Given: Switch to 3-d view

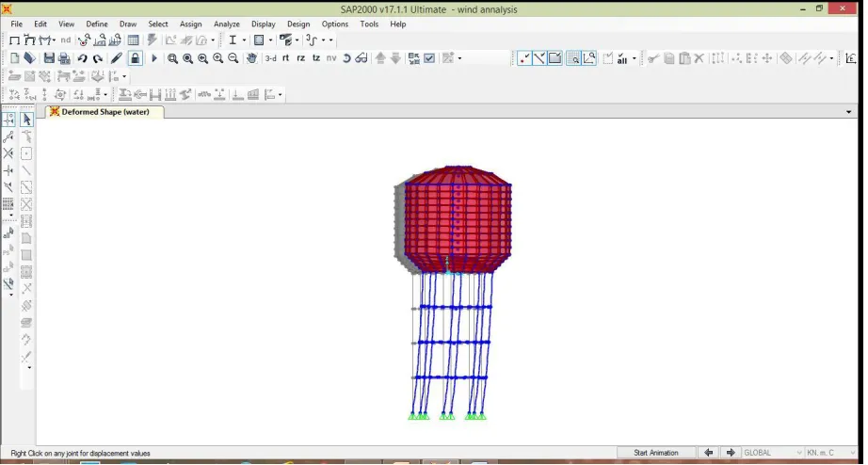Looking at the screenshot, I should pos(271,58).
